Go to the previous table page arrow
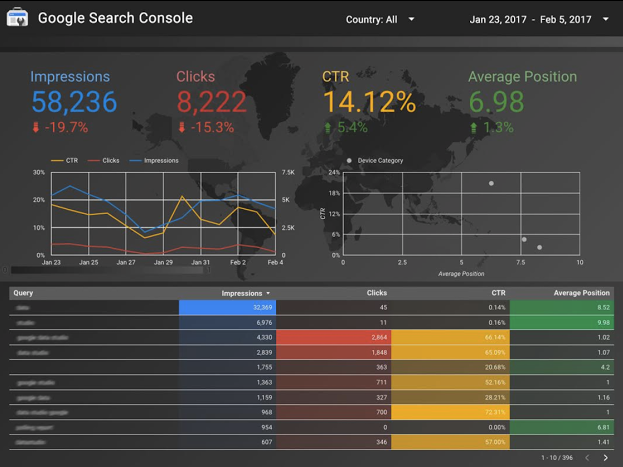The width and height of the screenshot is (623, 467). [x=587, y=458]
